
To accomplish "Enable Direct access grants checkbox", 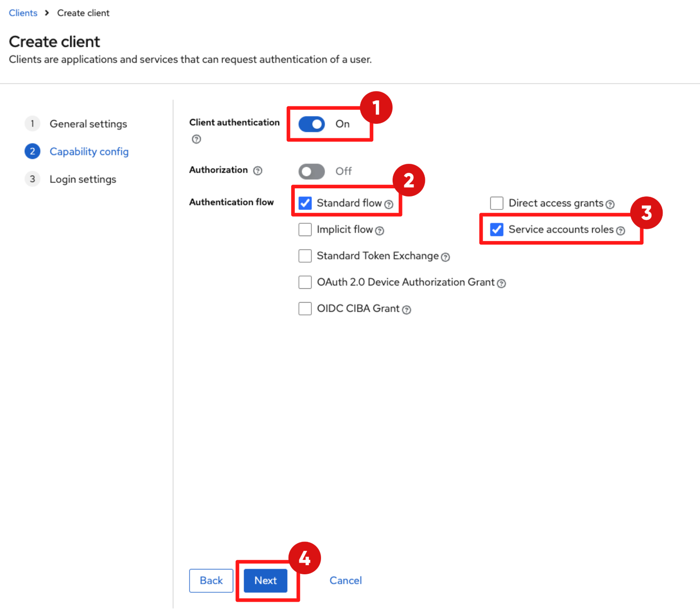I will [497, 203].
